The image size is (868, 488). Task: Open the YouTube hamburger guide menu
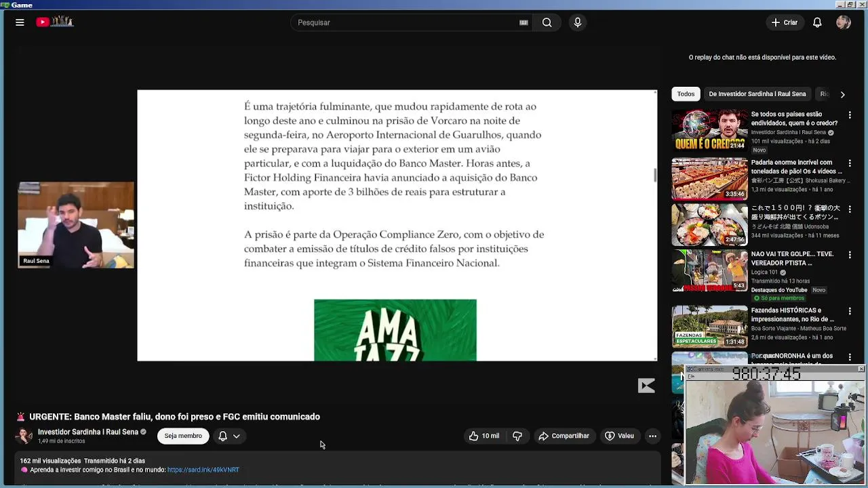point(20,22)
